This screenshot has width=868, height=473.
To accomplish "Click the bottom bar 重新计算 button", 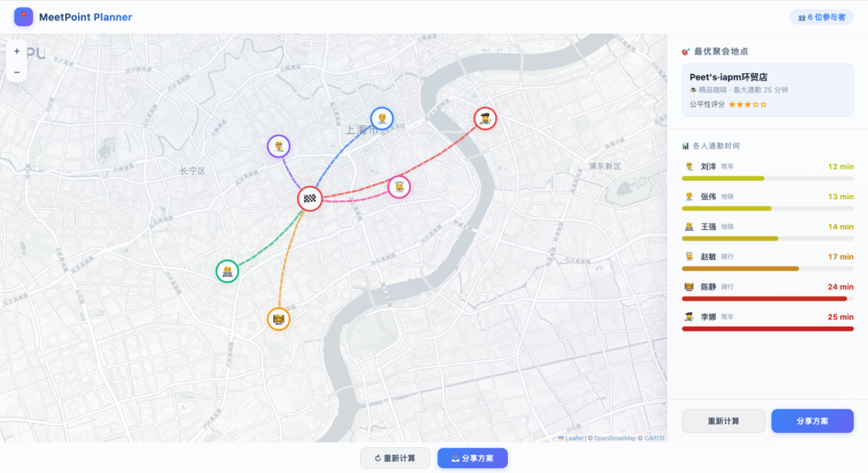I will point(395,458).
